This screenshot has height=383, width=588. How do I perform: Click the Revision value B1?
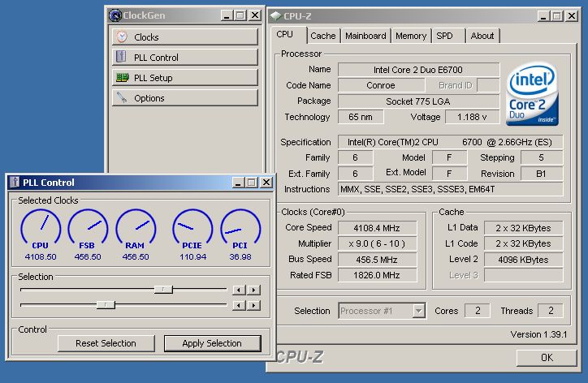[542, 174]
